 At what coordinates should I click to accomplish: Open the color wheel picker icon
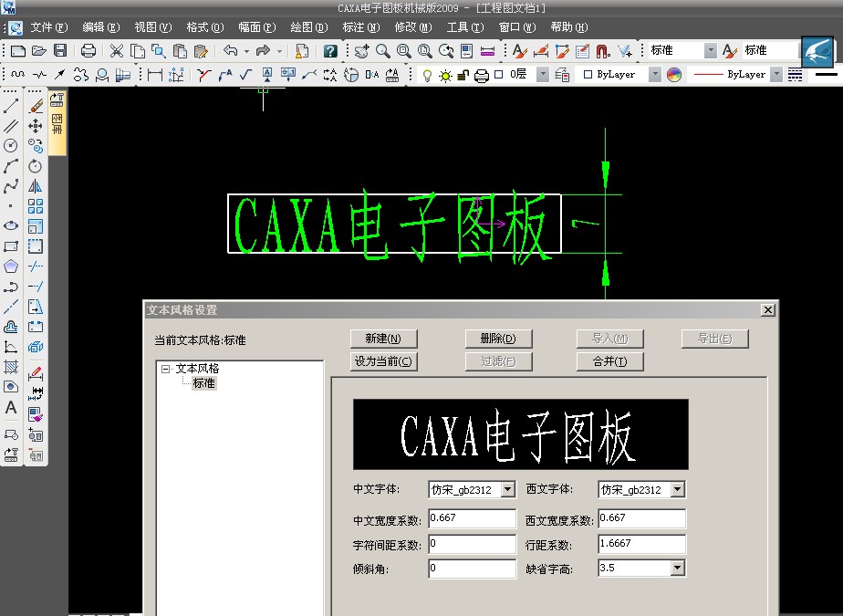coord(673,75)
